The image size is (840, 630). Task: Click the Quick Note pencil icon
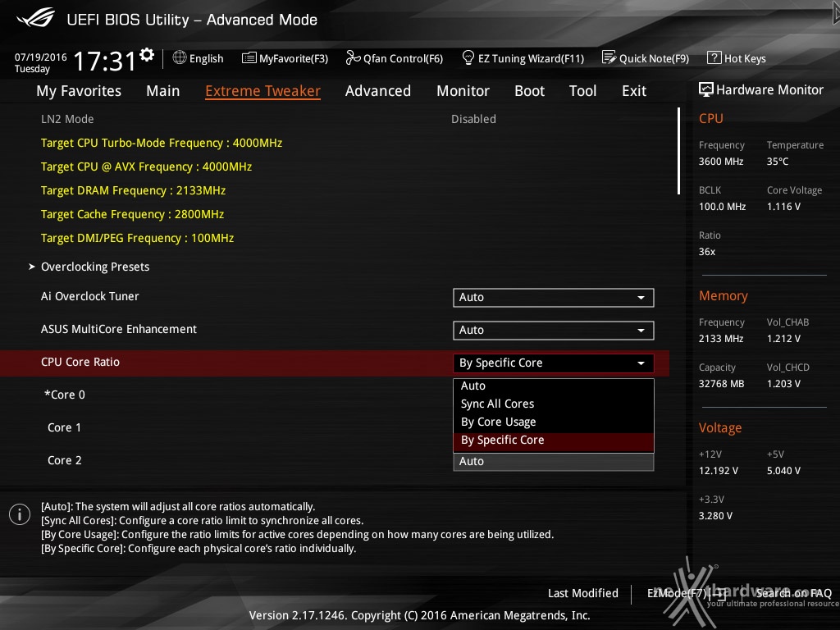(609, 57)
